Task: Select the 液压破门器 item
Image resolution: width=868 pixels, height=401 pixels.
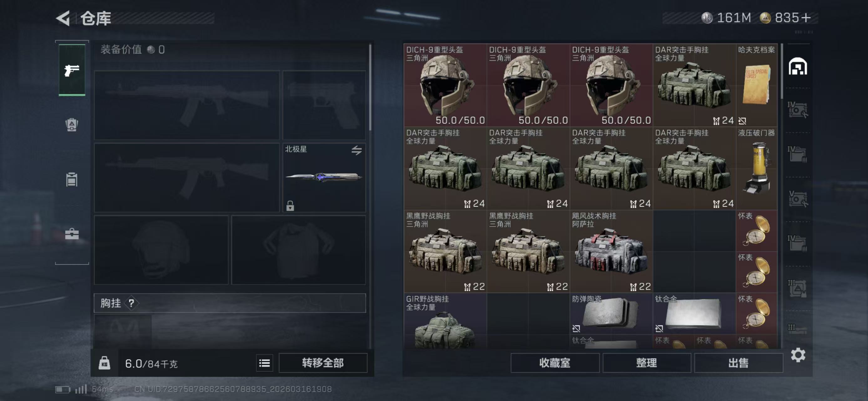Action: click(757, 168)
